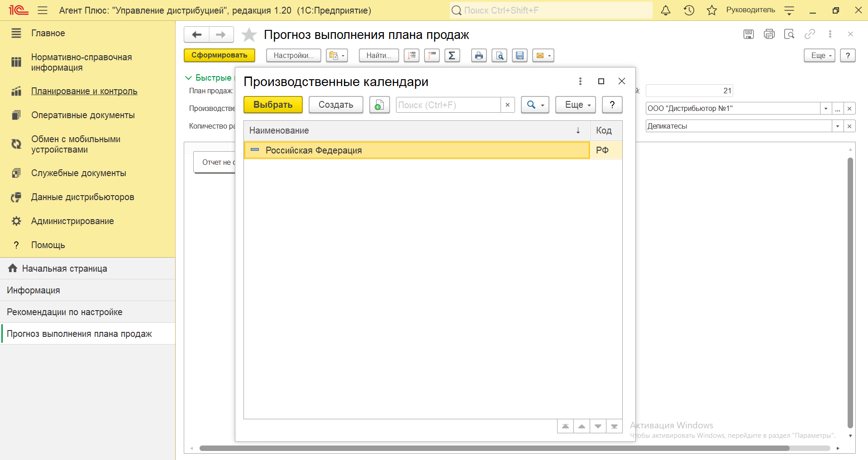The width and height of the screenshot is (868, 460).
Task: Open selection form via ellipsis next to Дистрибьютор
Action: coord(838,109)
